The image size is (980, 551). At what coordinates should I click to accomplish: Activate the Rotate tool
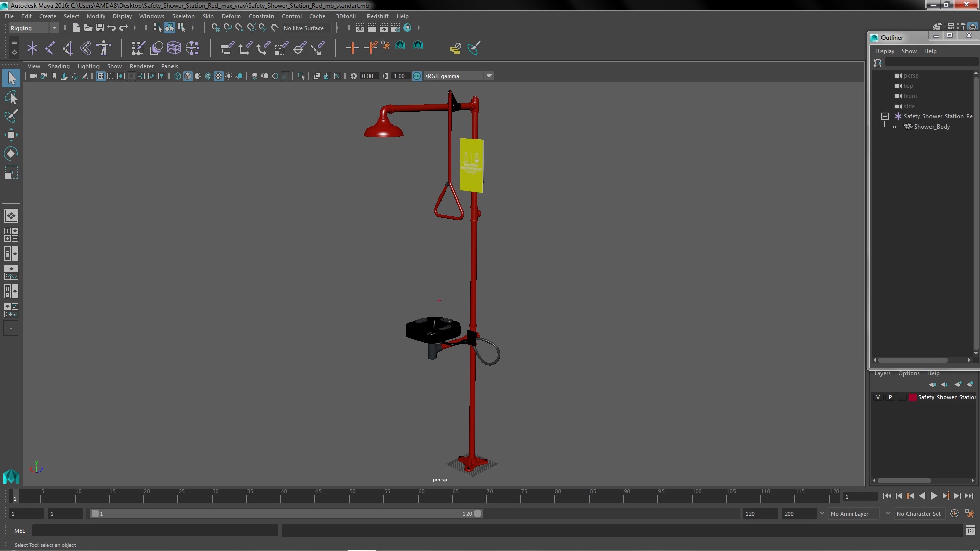point(11,154)
